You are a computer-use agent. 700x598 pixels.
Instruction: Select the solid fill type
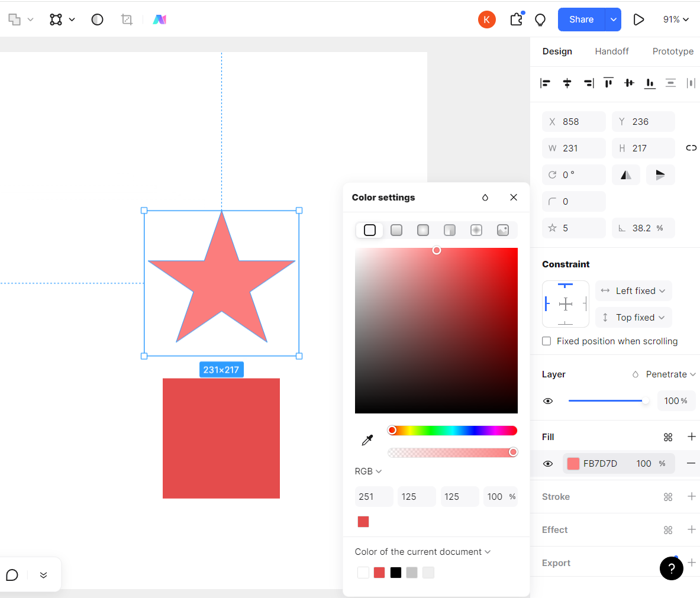tap(370, 230)
